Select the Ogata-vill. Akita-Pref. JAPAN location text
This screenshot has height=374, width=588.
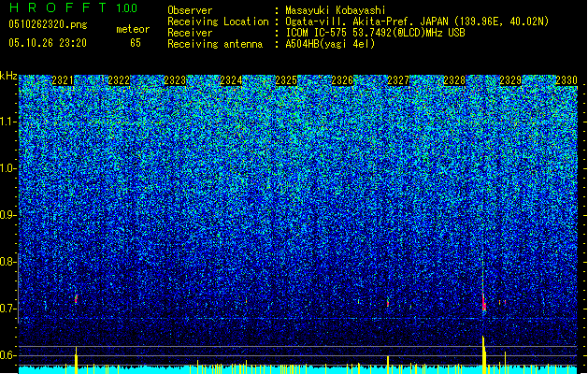[417, 22]
